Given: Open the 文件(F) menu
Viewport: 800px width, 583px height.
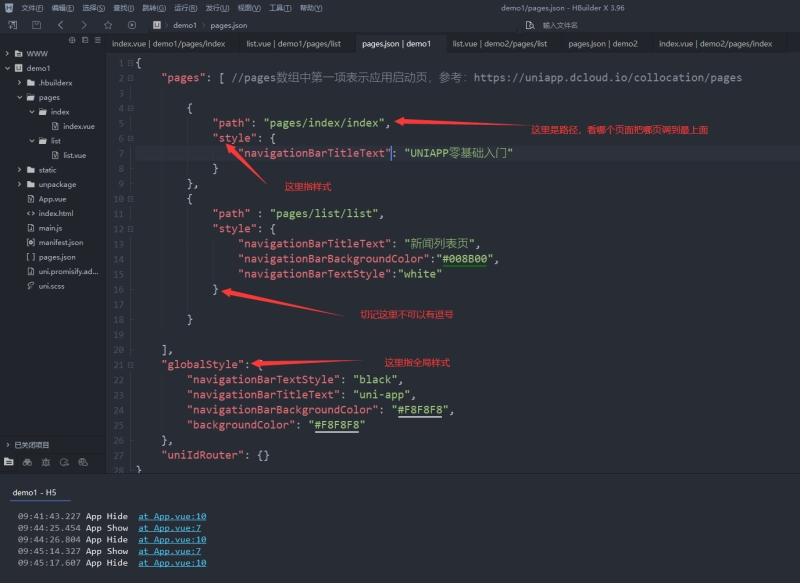Looking at the screenshot, I should (x=32, y=8).
